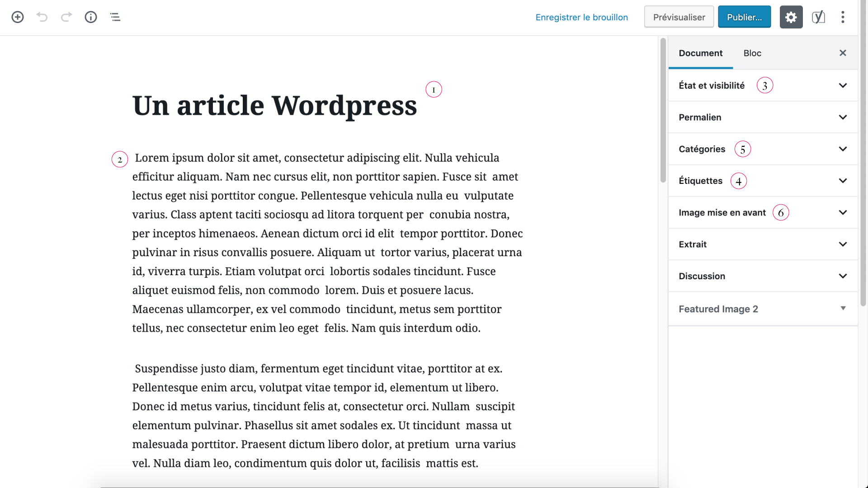Click the article title field
Screen dimensions: 868x488
274,106
